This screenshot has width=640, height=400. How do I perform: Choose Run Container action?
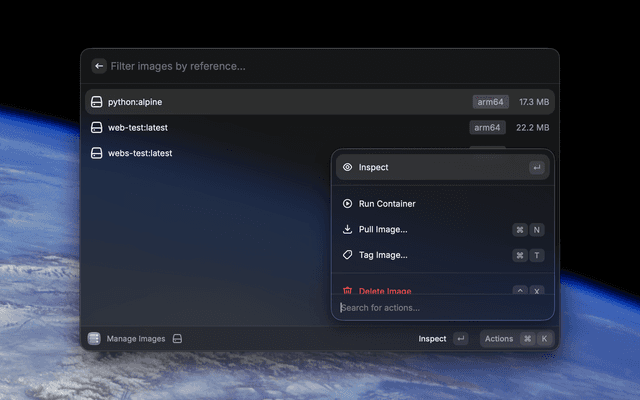pyautogui.click(x=442, y=204)
